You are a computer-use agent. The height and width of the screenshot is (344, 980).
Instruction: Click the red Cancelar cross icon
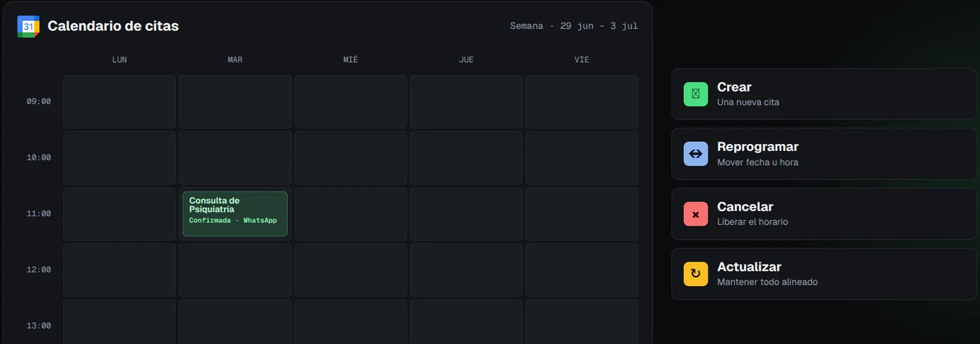(x=696, y=214)
